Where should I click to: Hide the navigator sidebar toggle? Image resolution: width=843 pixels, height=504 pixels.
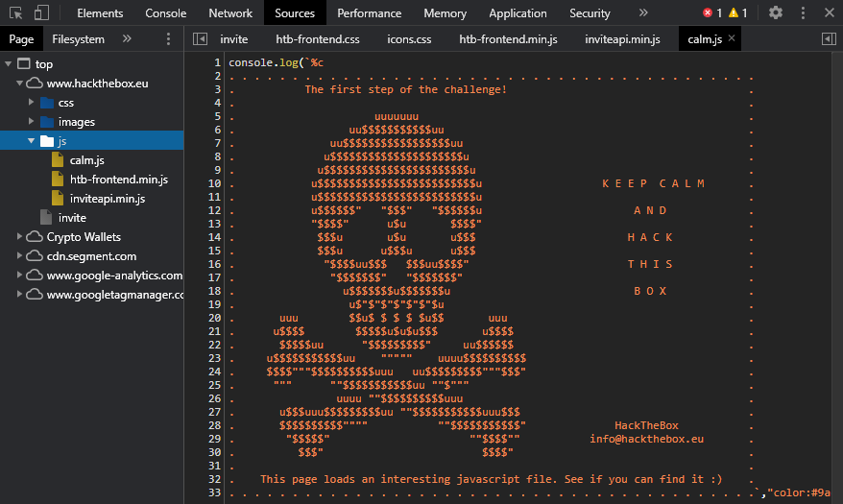(200, 38)
